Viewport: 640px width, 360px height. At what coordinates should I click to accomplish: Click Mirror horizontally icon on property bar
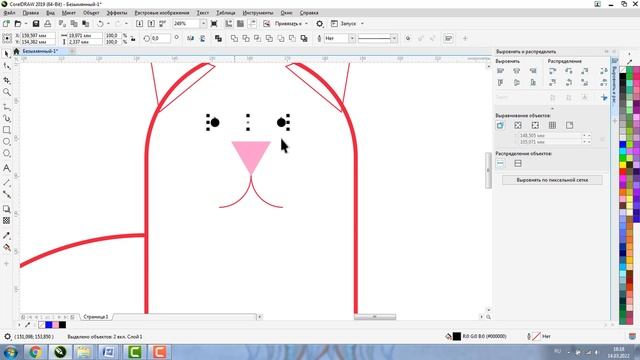click(191, 38)
